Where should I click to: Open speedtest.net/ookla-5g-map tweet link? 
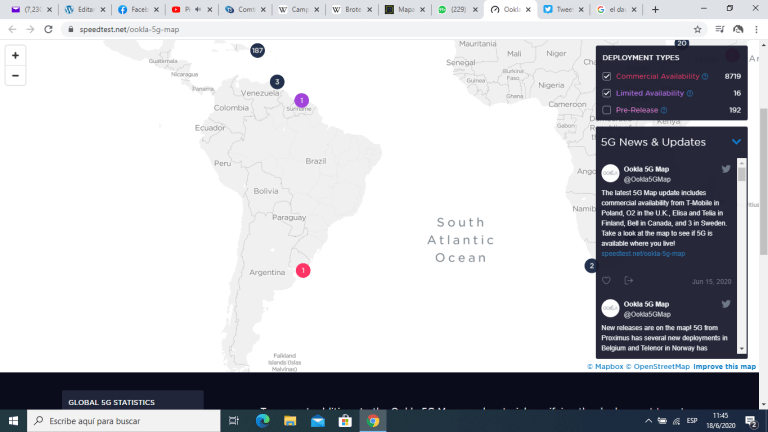click(643, 254)
